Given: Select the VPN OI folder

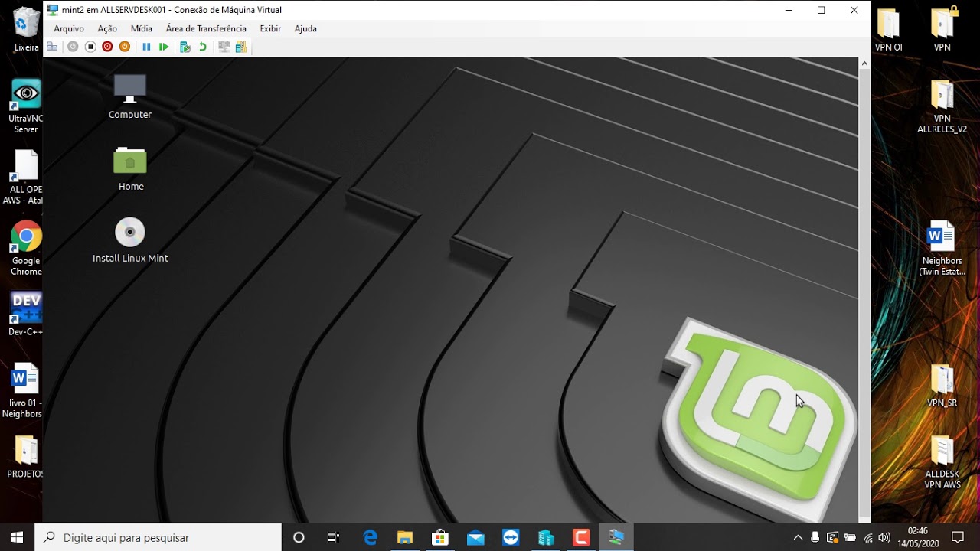Looking at the screenshot, I should tap(888, 30).
